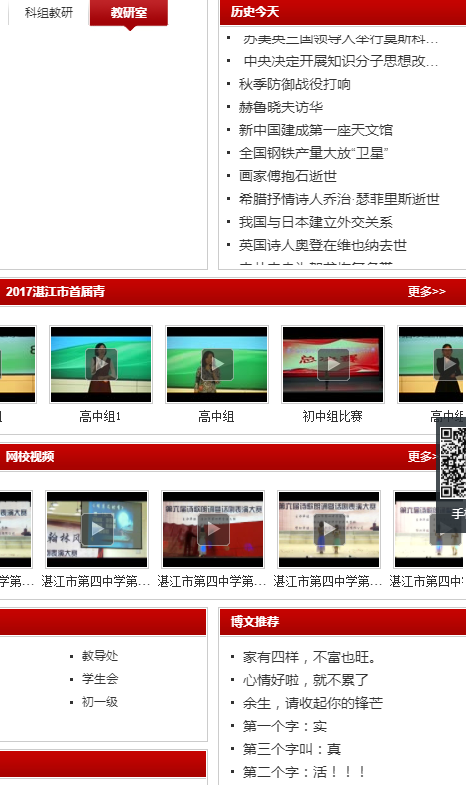Click the QR code icon on the right edge
This screenshot has width=466, height=785.
452,462
